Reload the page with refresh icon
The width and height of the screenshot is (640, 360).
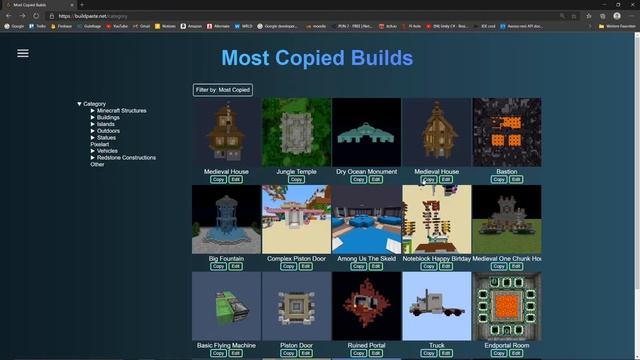pyautogui.click(x=36, y=16)
